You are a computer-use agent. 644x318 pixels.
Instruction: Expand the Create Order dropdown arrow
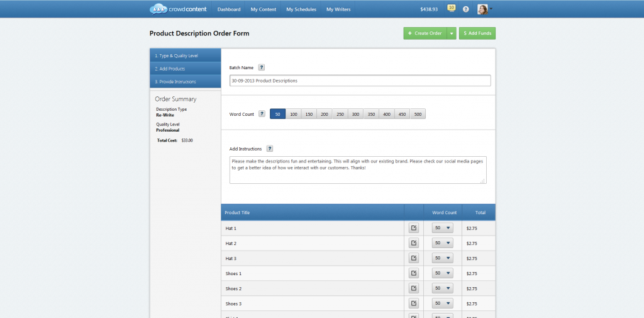[x=451, y=33]
